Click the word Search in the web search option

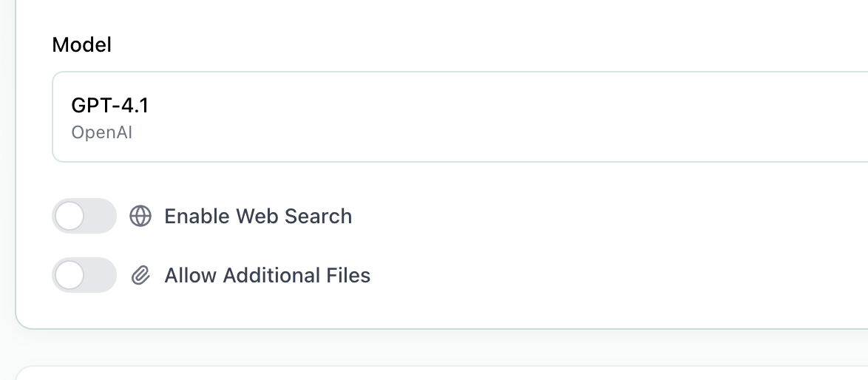319,216
